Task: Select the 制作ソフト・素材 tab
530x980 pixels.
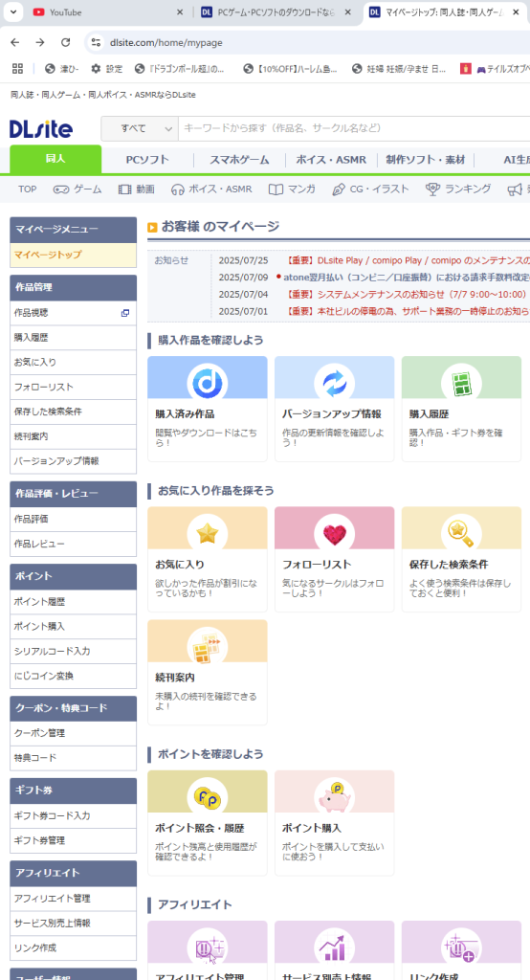Action: click(x=426, y=160)
